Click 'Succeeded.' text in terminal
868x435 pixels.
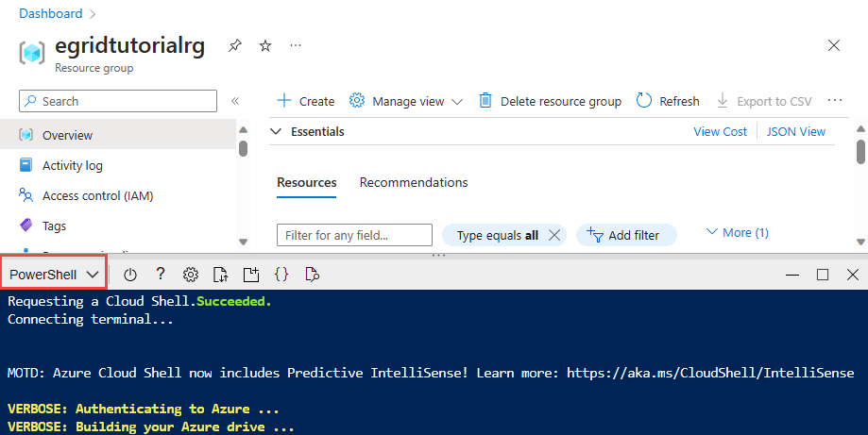(x=234, y=301)
